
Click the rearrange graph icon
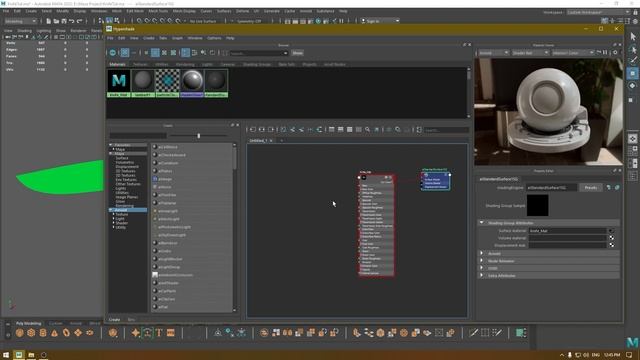(x=320, y=129)
